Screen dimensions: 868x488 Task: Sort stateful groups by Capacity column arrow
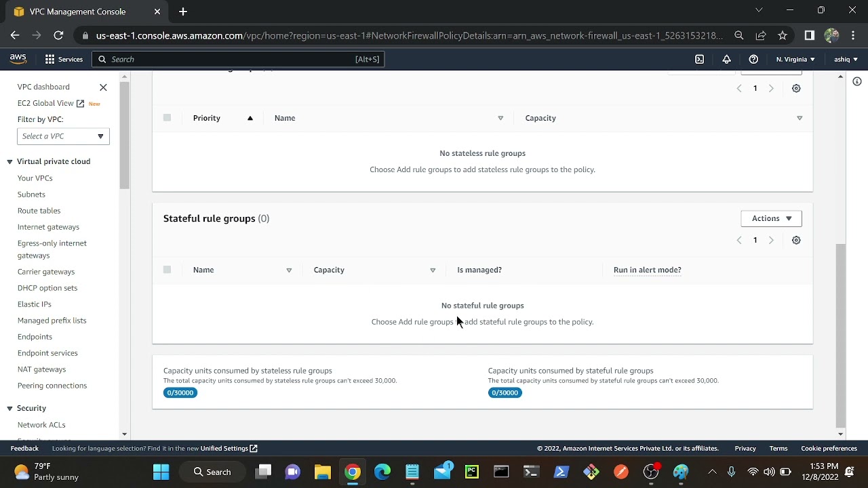tap(433, 270)
